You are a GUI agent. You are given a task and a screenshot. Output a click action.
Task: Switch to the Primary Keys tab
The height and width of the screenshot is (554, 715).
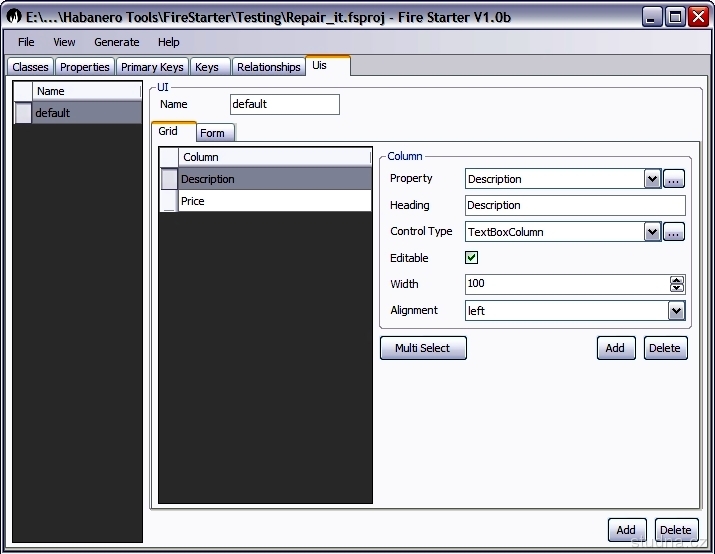[x=152, y=67]
